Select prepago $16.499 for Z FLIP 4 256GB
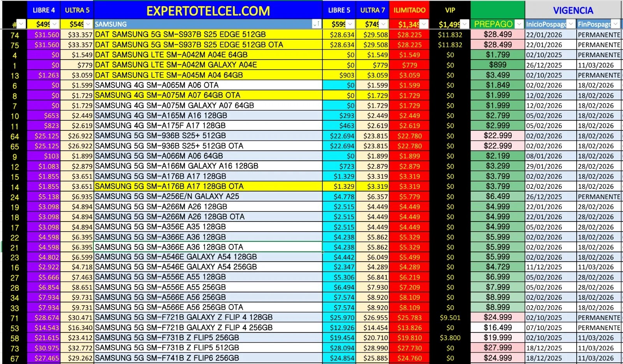Screen dimensions: 623x364 (498, 328)
